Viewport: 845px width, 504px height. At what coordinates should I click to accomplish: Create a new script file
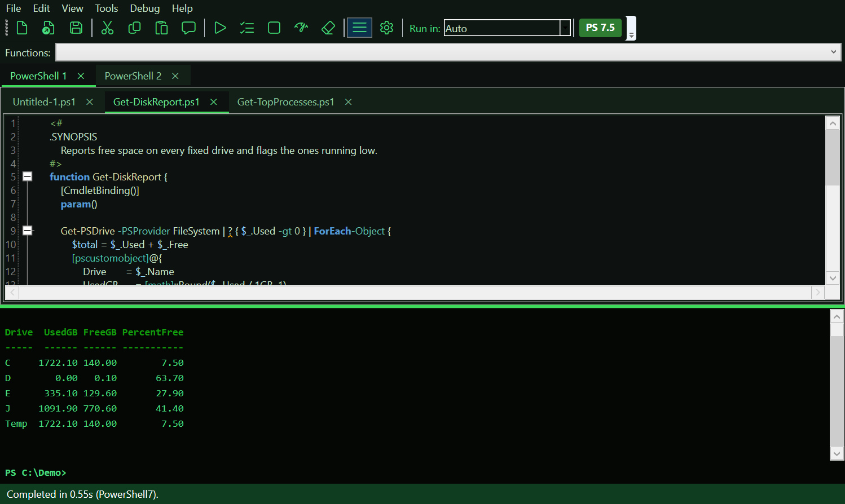coord(21,28)
